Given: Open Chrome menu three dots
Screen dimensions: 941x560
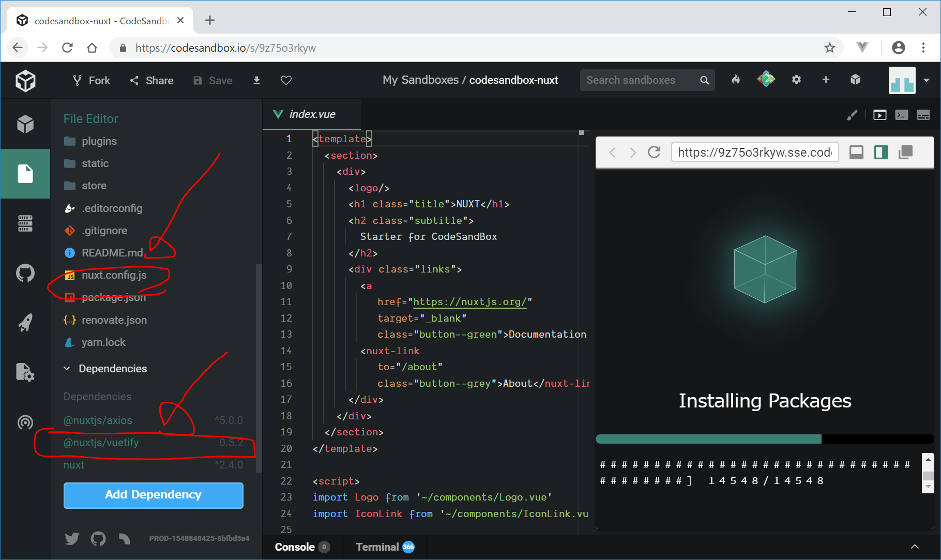Looking at the screenshot, I should coord(923,48).
